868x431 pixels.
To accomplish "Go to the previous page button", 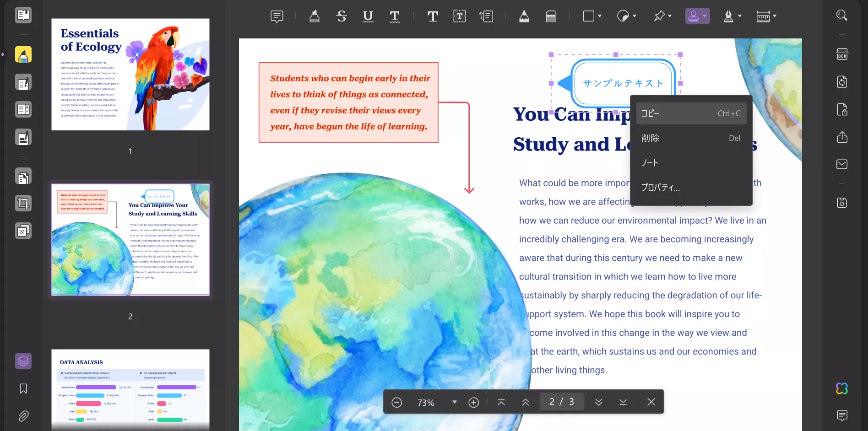I will pos(526,402).
